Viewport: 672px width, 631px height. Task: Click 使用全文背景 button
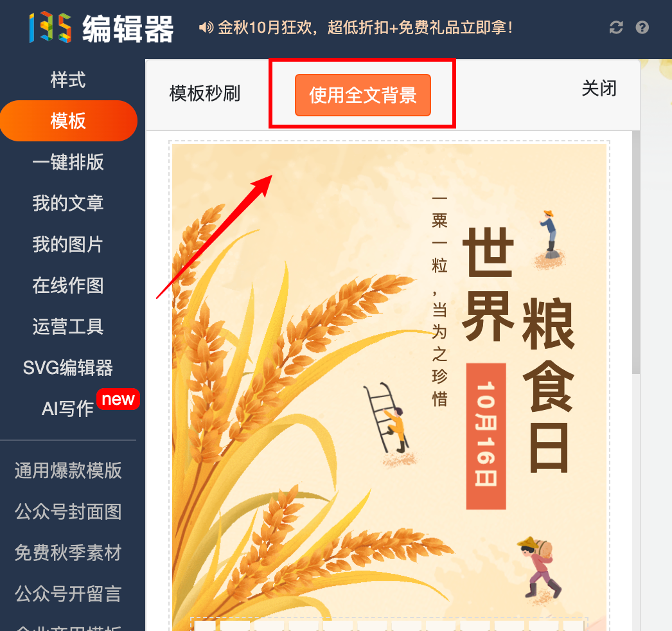point(362,94)
